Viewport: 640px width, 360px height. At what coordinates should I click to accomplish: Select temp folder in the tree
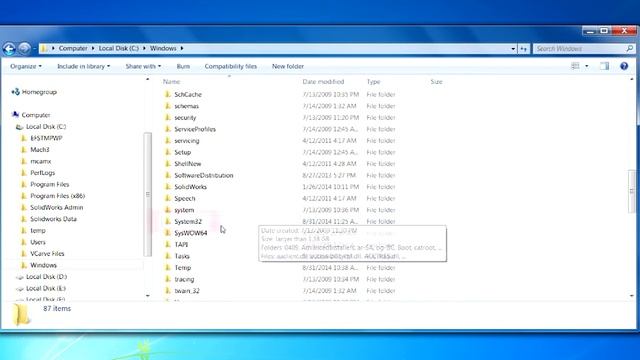click(38, 230)
